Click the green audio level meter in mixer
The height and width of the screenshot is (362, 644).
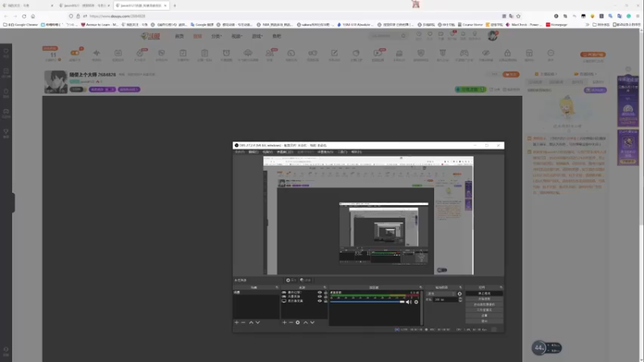coord(374,295)
